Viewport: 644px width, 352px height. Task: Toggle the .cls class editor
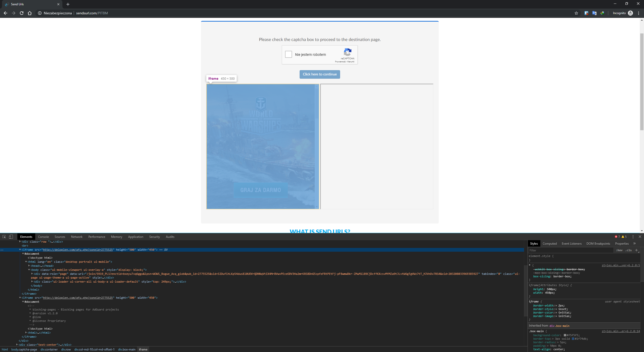[628, 250]
